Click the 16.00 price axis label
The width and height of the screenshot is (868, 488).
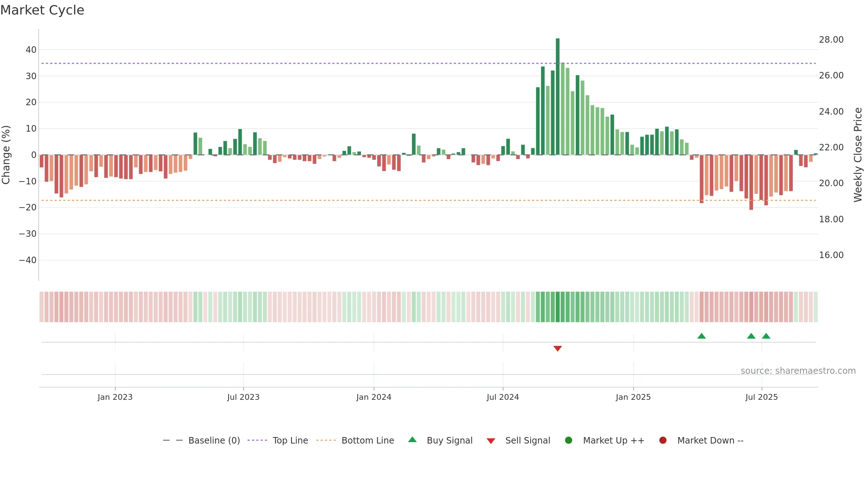(831, 255)
